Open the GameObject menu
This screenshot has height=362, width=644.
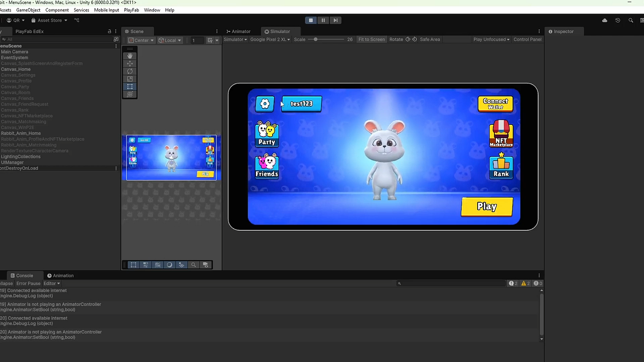[x=28, y=10]
